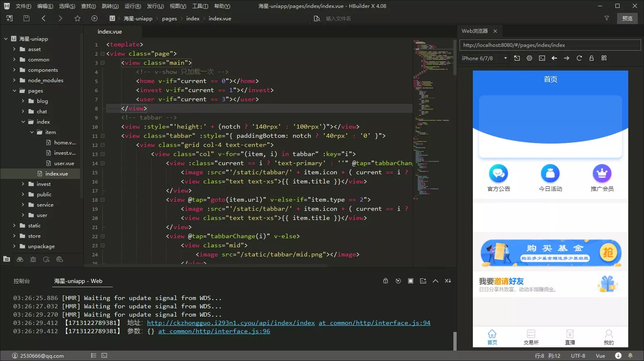This screenshot has width=644, height=361.
Task: Open the QR code icon in browser toolbar
Action: click(x=604, y=58)
